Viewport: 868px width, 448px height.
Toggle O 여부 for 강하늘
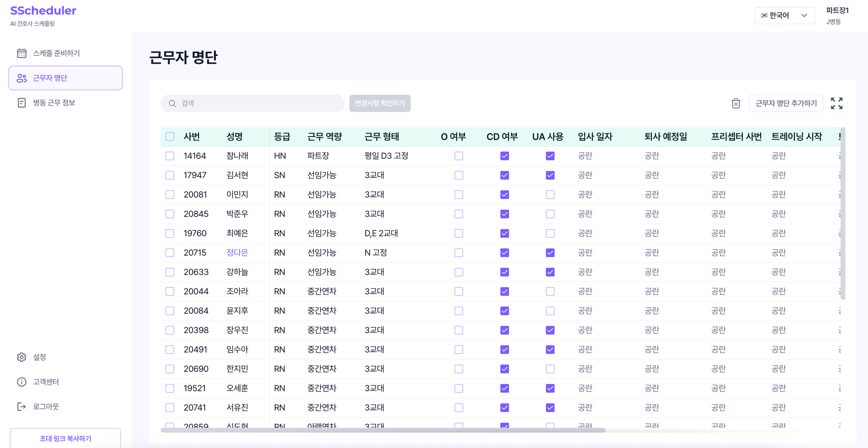pos(459,272)
